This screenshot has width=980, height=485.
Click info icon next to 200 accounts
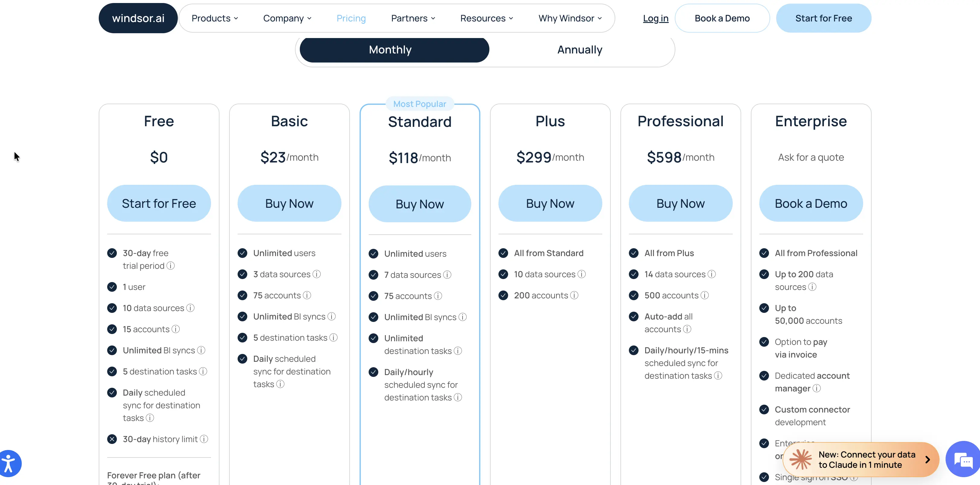point(574,295)
